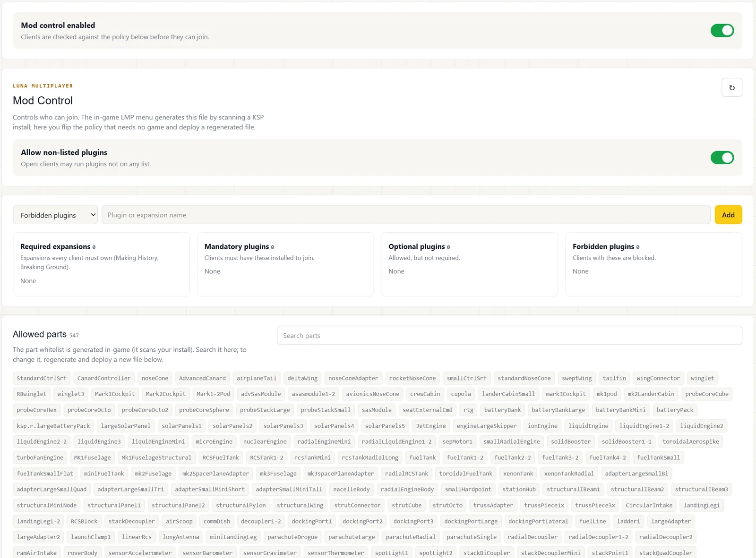This screenshot has height=558, width=756.
Task: Click the 'miniFuelTank' part chip
Action: tap(104, 473)
